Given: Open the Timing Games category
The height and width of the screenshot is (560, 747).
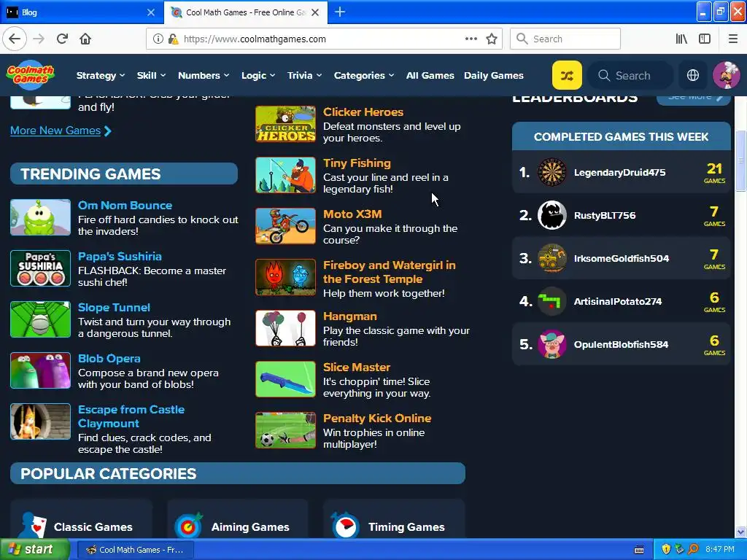Looking at the screenshot, I should 394,519.
